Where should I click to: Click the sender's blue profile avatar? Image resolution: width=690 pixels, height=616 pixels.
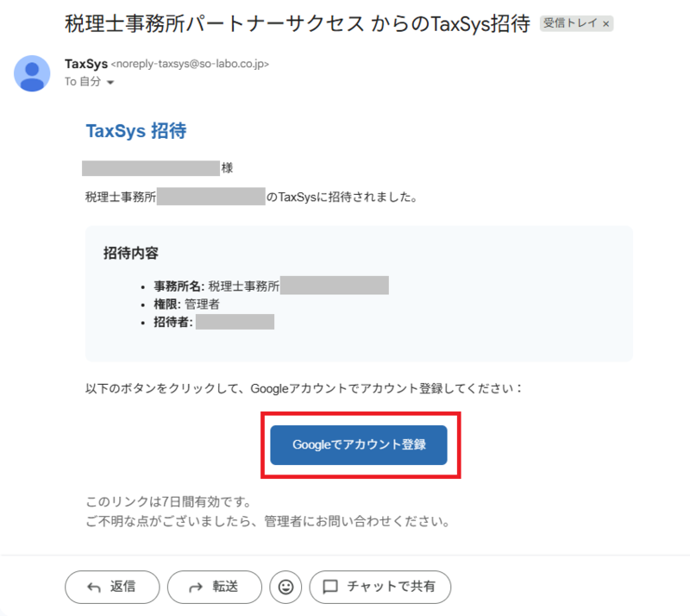click(32, 73)
